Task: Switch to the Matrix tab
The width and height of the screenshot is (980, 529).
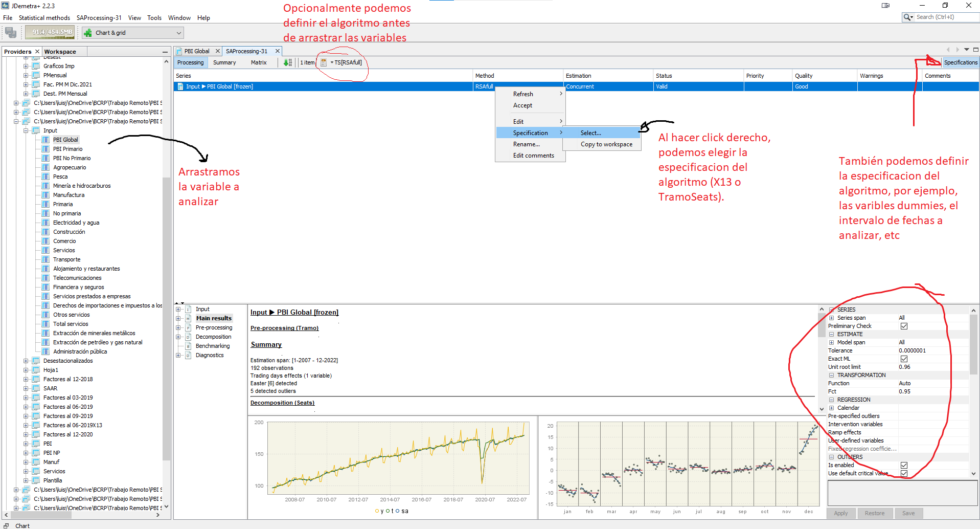Action: [259, 62]
